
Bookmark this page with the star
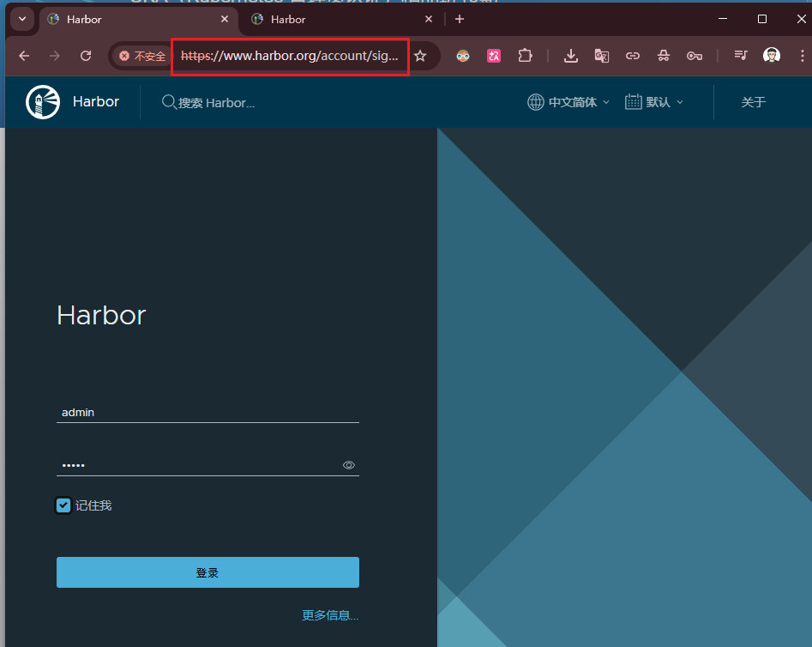pyautogui.click(x=420, y=56)
